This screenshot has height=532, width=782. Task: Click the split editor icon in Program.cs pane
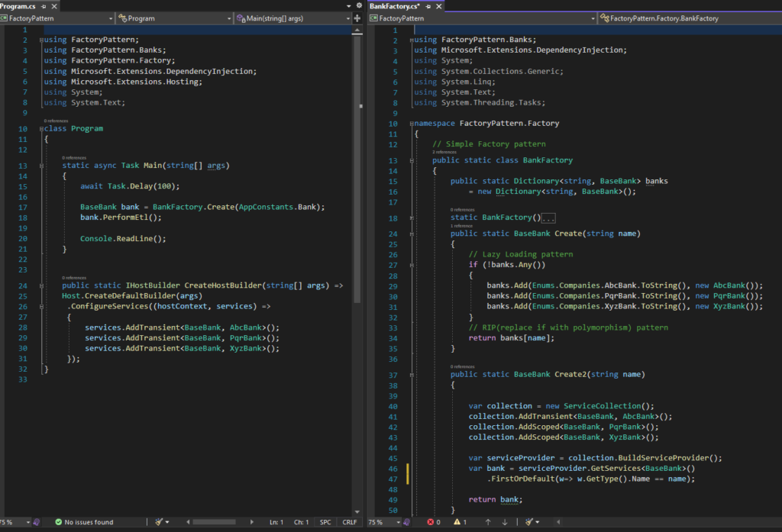(357, 18)
